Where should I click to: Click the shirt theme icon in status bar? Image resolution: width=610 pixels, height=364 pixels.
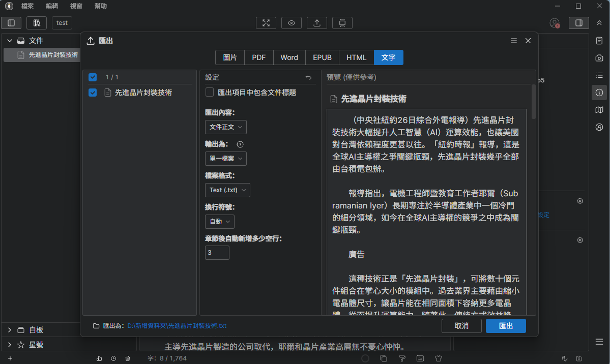[x=439, y=358]
